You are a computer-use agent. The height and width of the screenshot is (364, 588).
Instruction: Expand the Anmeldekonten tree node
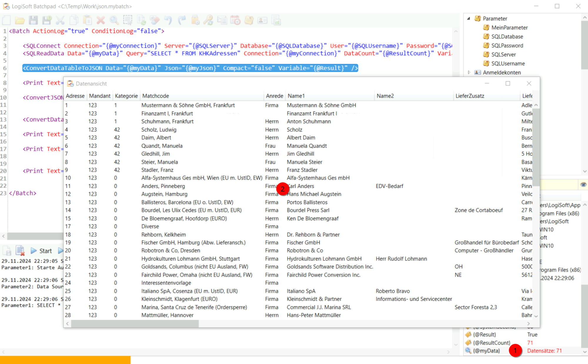[469, 72]
